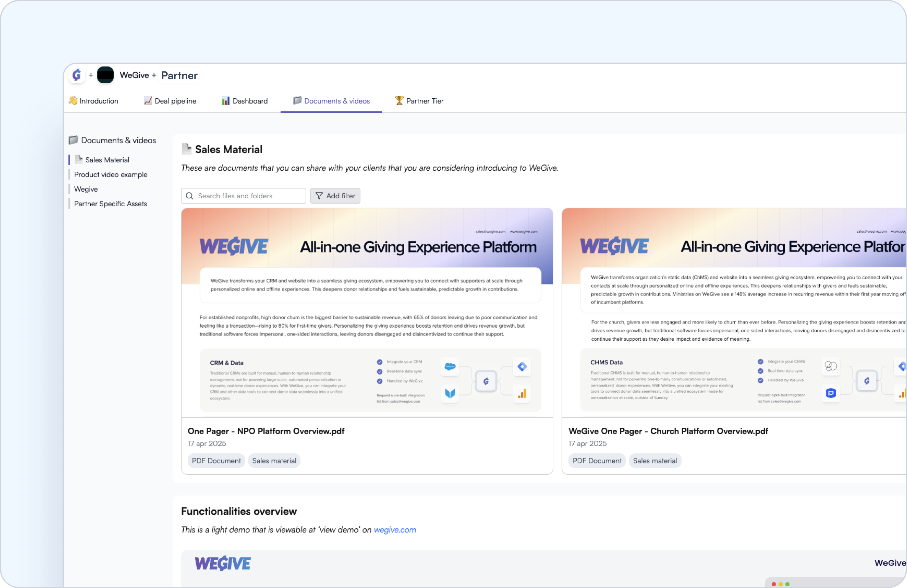
Task: Open Partner Specific Assets section
Action: [x=110, y=204]
